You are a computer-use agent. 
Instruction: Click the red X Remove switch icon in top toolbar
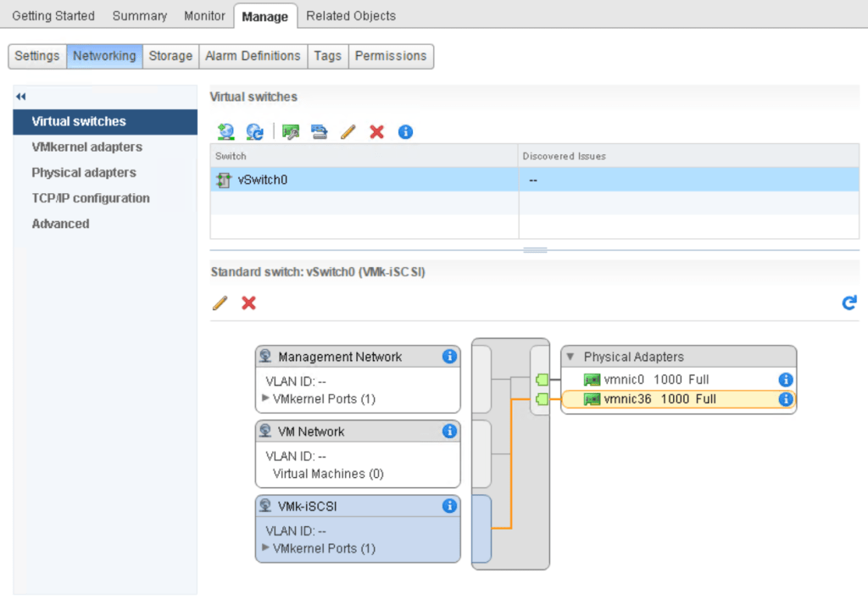tap(377, 131)
